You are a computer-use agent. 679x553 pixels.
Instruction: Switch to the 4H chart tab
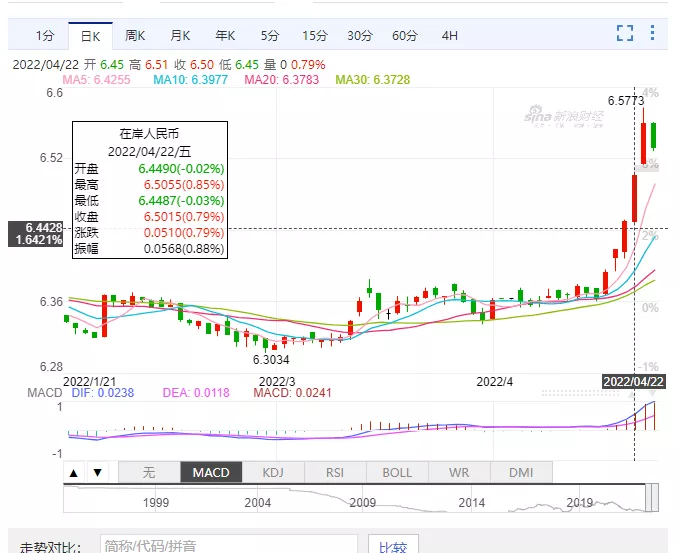tap(449, 36)
